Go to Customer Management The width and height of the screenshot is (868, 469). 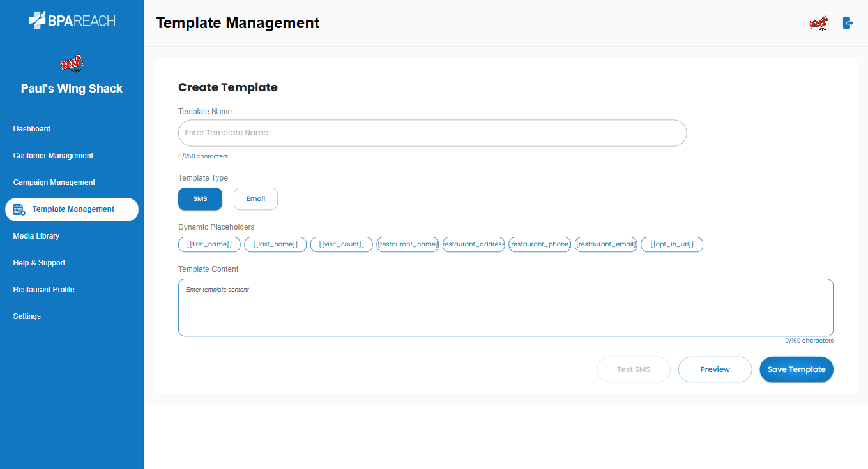[53, 156]
